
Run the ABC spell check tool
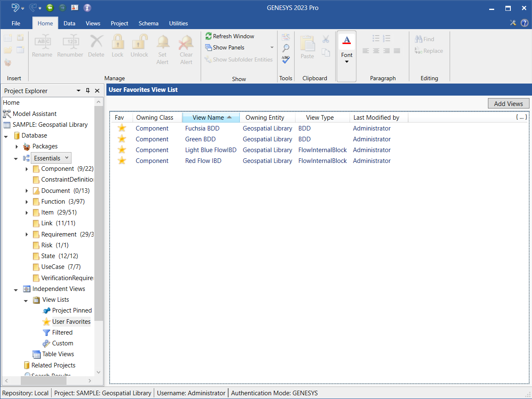[x=286, y=60]
